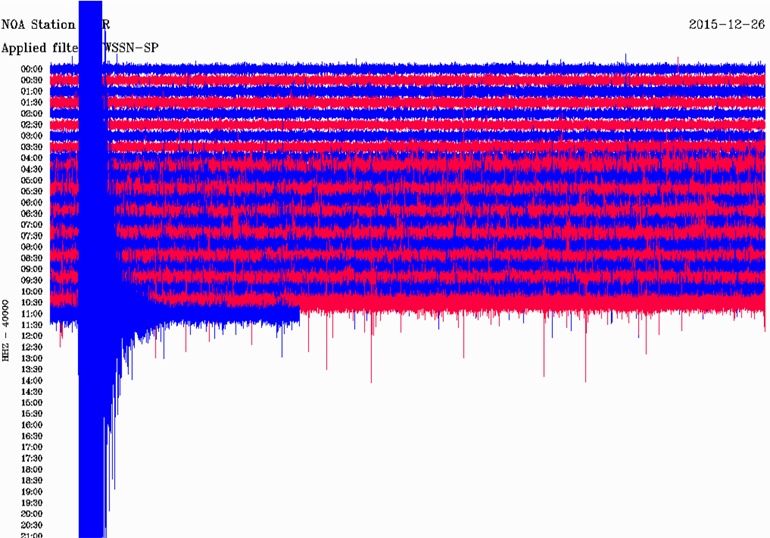Click the 17:00 time label
The image size is (770, 538).
pyautogui.click(x=31, y=447)
